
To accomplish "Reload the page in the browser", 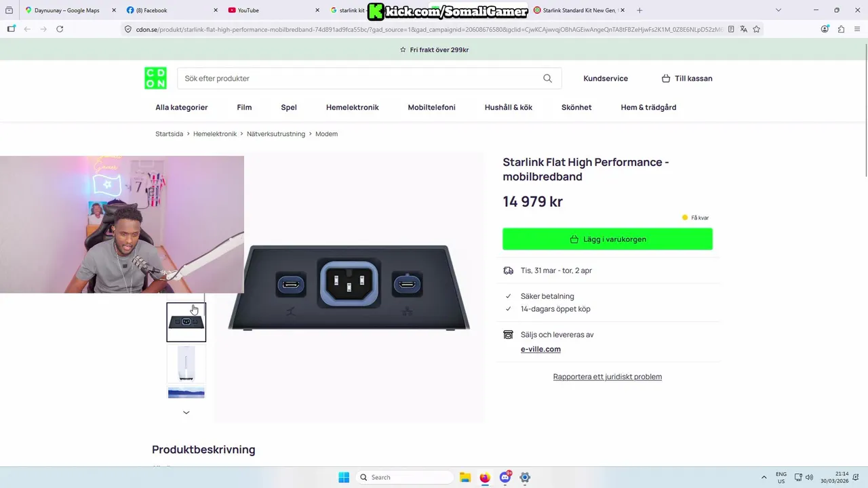I will point(60,29).
